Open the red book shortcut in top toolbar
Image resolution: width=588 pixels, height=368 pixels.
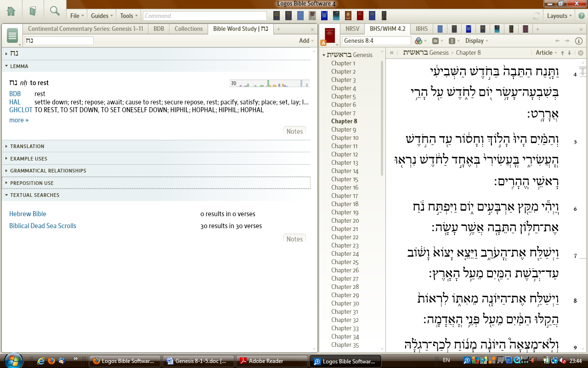point(360,16)
